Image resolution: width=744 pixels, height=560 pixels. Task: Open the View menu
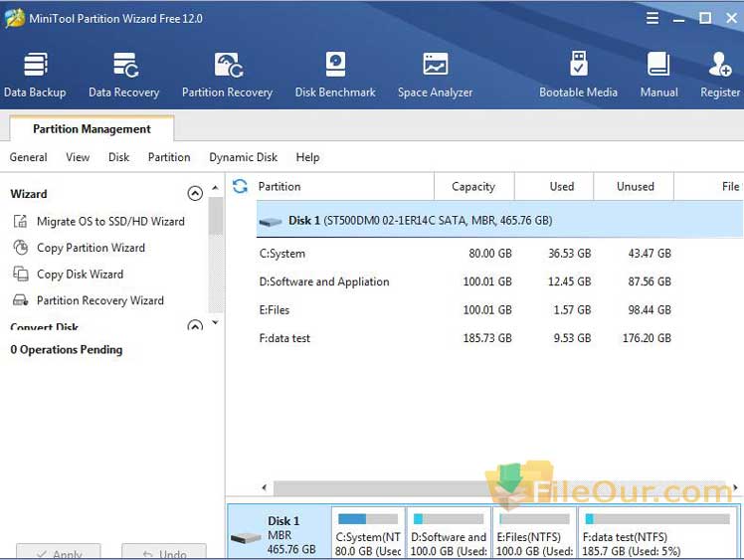click(78, 157)
